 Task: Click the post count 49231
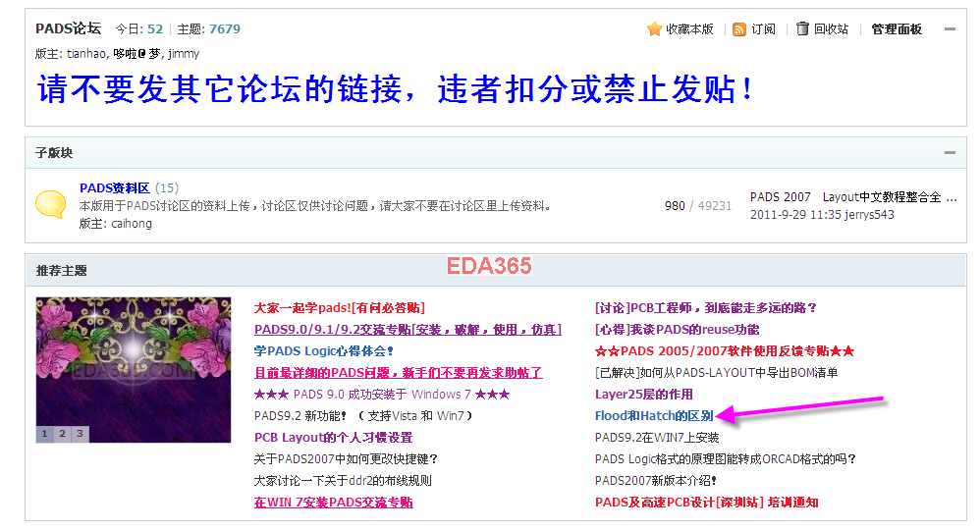(714, 206)
